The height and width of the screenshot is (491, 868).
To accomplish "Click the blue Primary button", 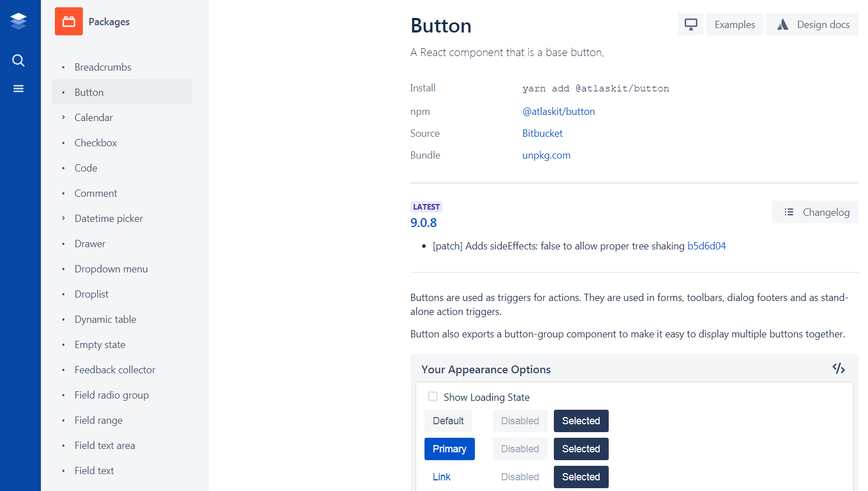I will (x=450, y=449).
